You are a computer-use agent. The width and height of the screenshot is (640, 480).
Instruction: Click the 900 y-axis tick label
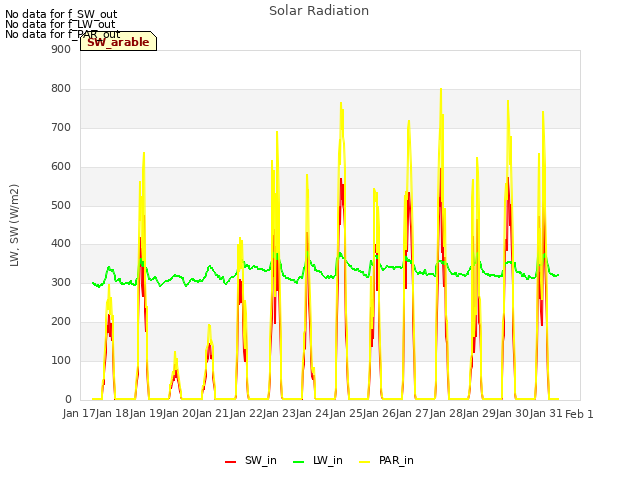click(61, 50)
